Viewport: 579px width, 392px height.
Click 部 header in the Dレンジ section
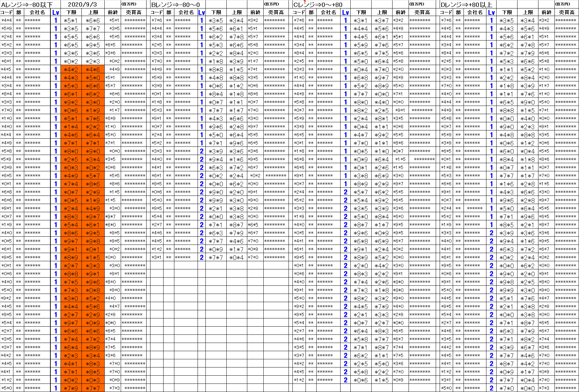[x=458, y=12]
